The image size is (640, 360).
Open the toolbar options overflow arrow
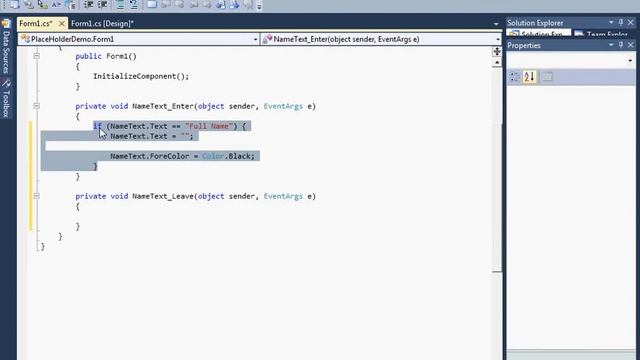pos(259,6)
